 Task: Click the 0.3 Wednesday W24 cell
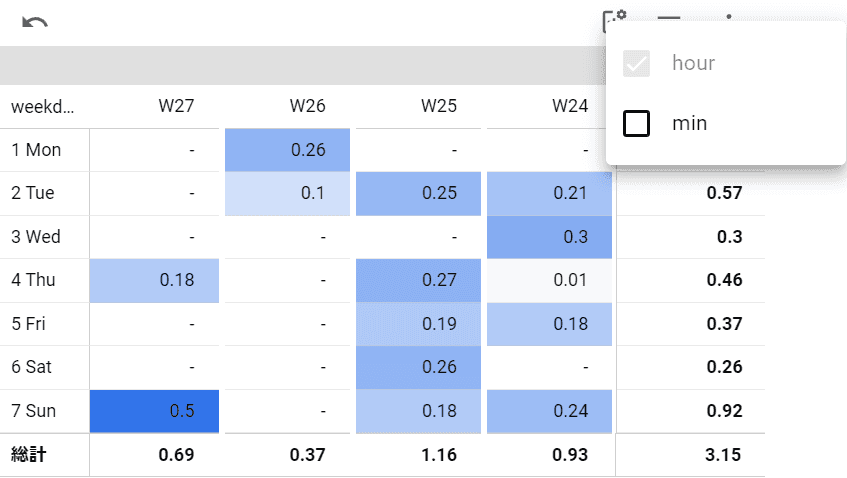[550, 237]
